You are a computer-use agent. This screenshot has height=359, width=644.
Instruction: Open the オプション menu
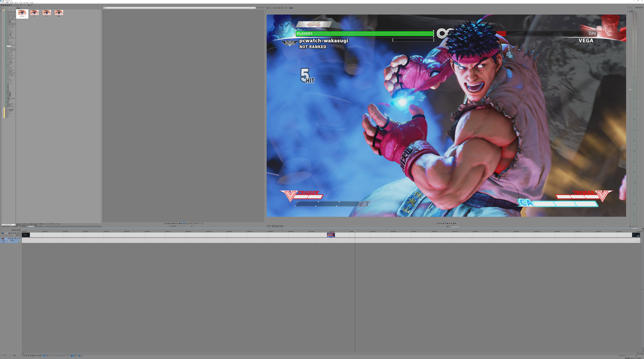pyautogui.click(x=26, y=3)
